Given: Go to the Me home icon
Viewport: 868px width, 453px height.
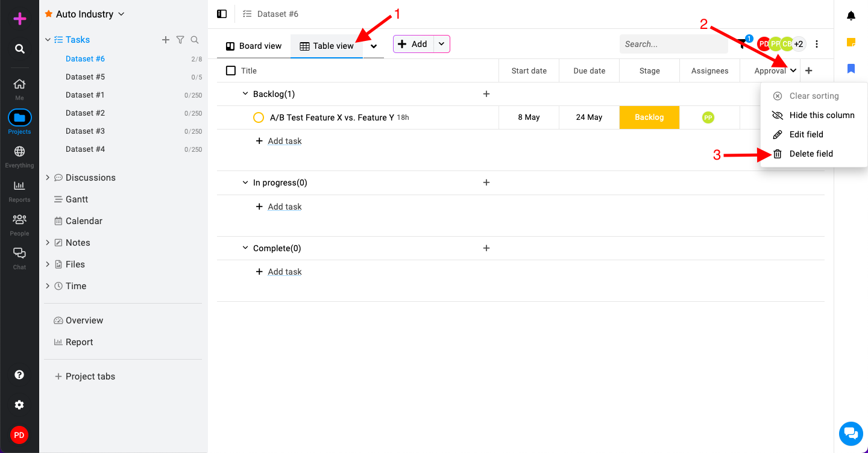Looking at the screenshot, I should 19,84.
